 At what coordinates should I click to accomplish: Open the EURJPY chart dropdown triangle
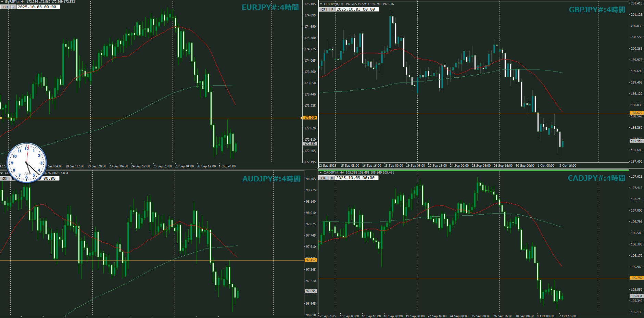[x=2, y=2]
